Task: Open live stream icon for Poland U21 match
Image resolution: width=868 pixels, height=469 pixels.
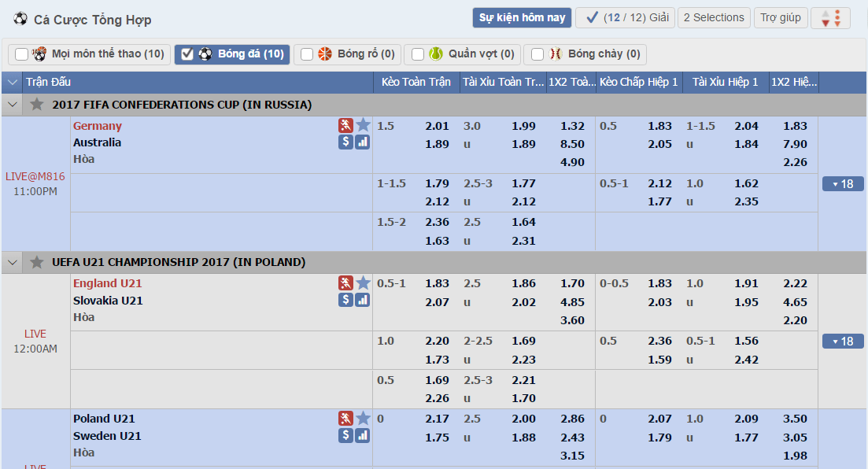Action: point(346,419)
